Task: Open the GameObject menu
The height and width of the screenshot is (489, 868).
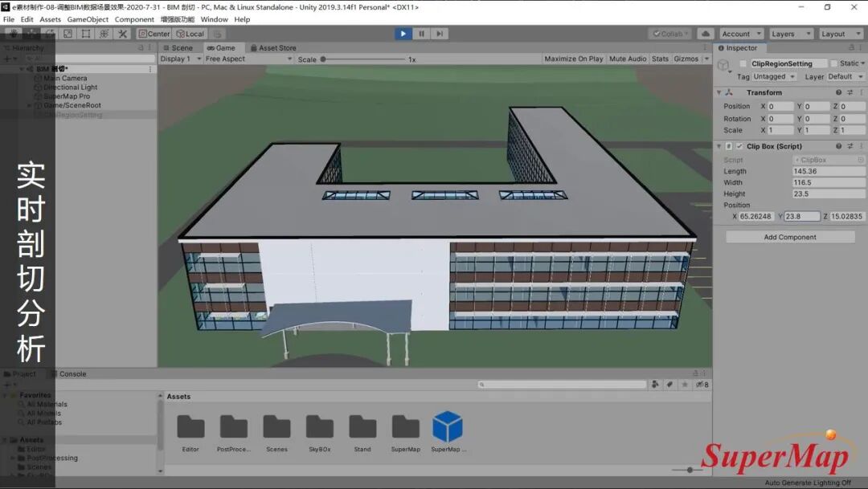Action: tap(88, 19)
